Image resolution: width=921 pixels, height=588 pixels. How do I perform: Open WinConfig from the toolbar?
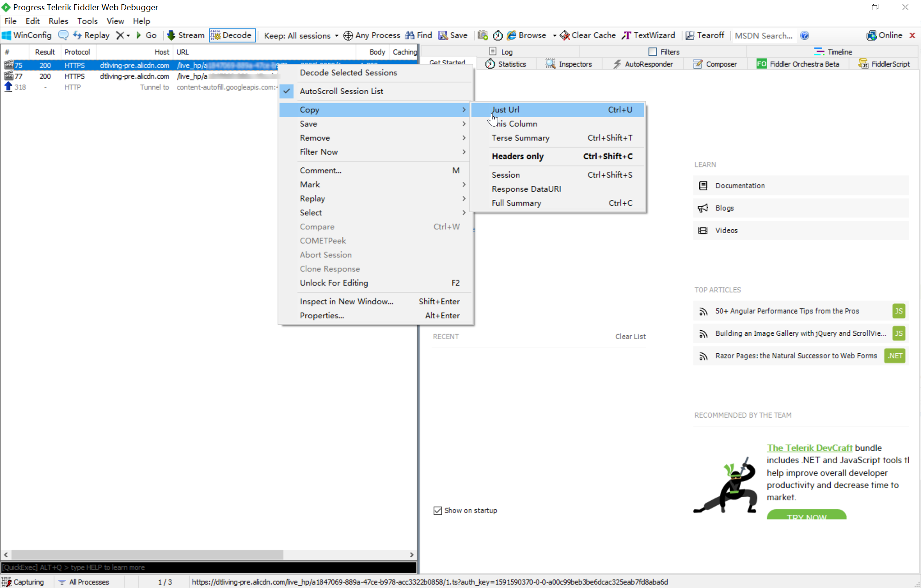coord(27,35)
